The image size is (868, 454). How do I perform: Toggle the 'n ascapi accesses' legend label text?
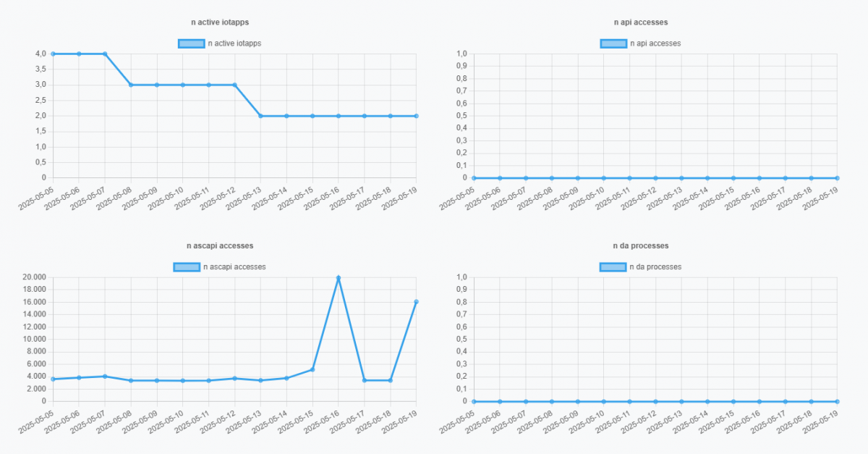point(234,267)
